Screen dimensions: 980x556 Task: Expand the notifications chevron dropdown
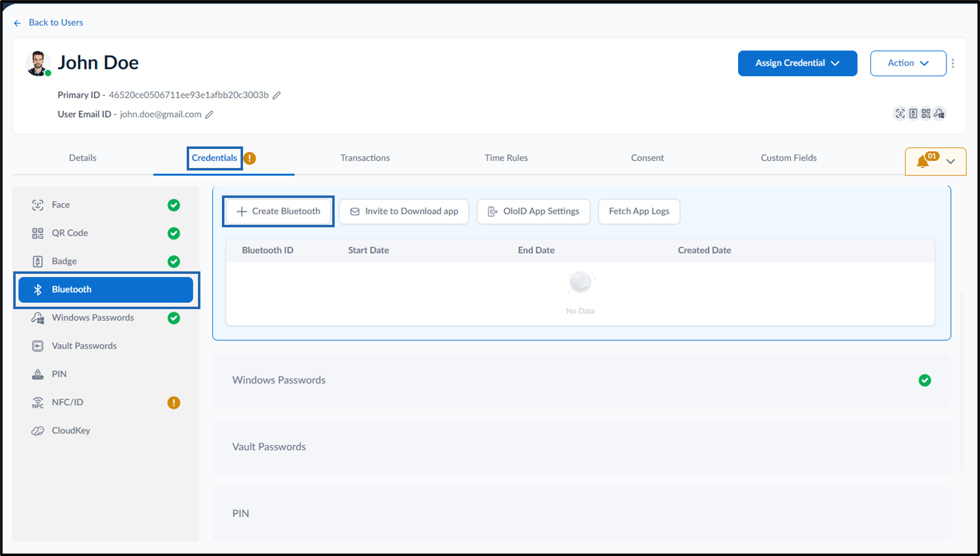tap(951, 162)
